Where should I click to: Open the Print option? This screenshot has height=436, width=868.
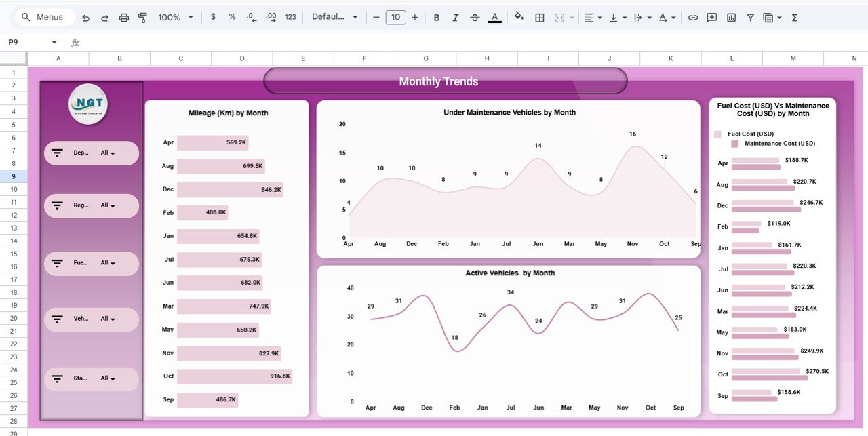coord(124,17)
